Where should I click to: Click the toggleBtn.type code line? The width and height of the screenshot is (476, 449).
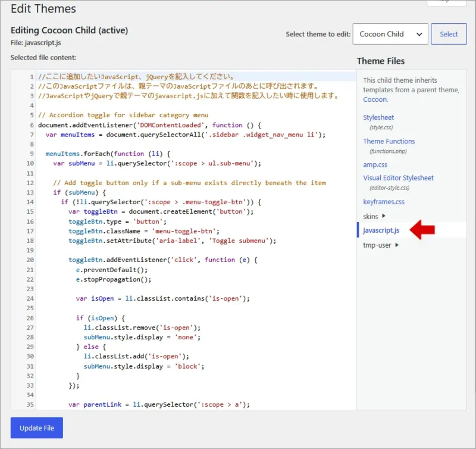click(117, 222)
